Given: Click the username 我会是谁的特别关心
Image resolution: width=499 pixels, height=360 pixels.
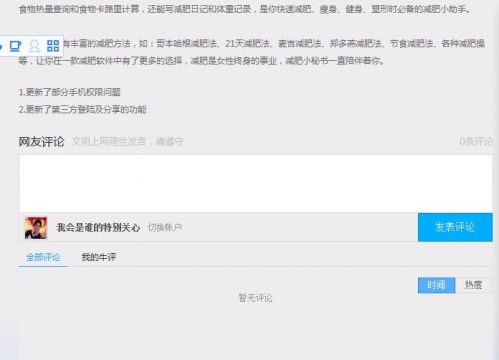Looking at the screenshot, I should pos(98,228).
